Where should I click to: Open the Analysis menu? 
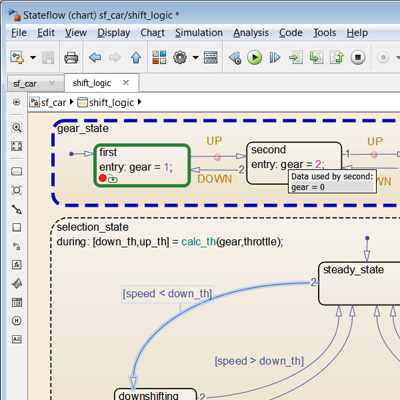[251, 33]
